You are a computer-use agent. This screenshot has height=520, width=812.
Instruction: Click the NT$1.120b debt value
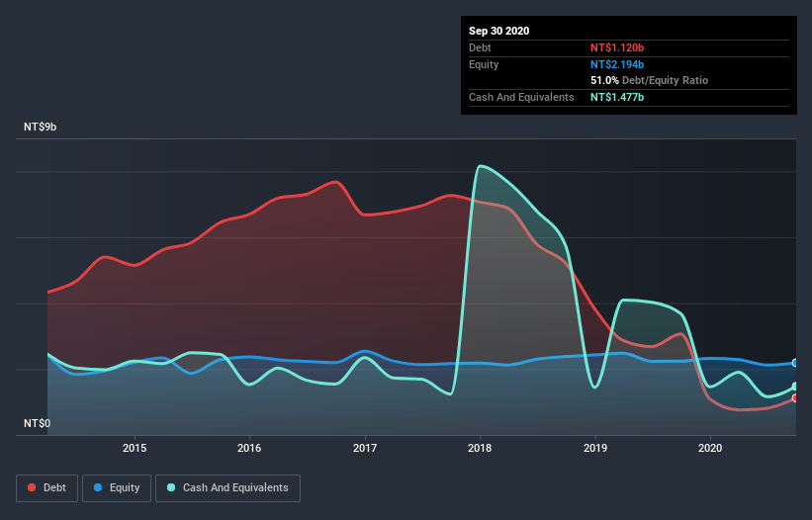coord(617,47)
